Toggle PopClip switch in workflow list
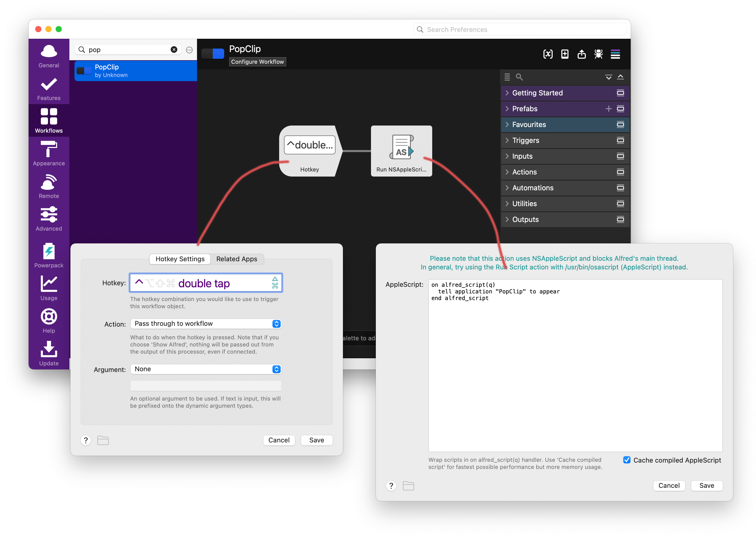The height and width of the screenshot is (534, 756). point(84,71)
